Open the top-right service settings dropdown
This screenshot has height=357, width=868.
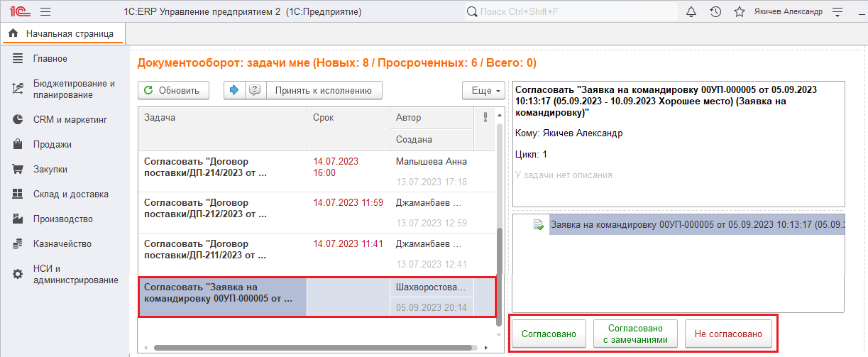837,11
